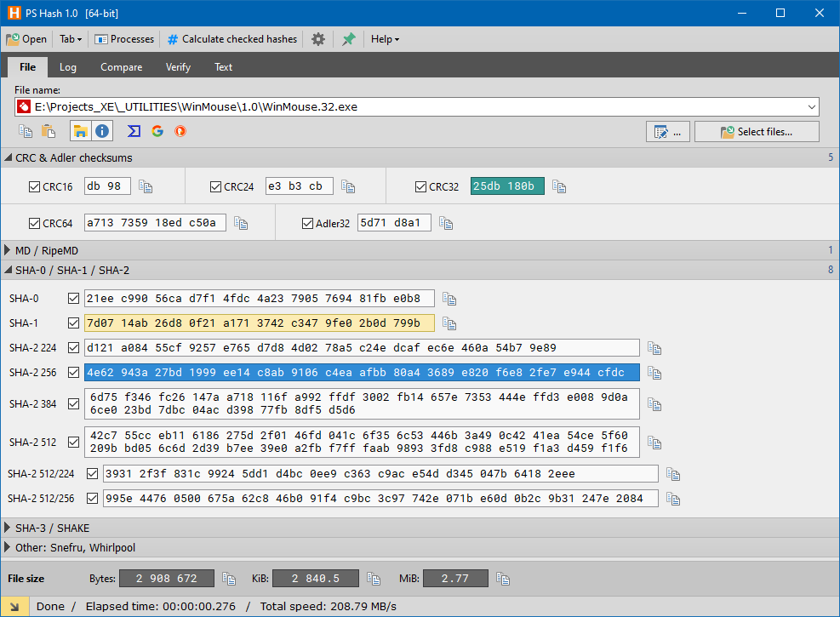The image size is (840, 617).
Task: Uncheck the CRC32 checksum
Action: coord(422,186)
